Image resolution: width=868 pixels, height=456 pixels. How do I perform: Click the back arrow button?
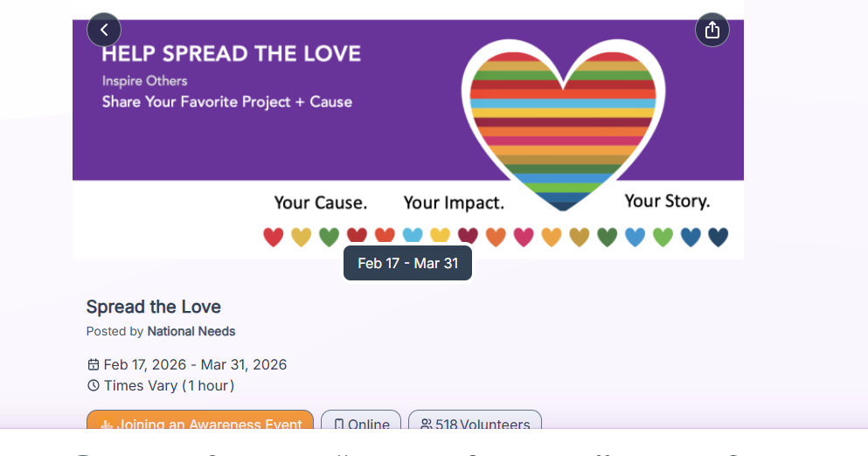(104, 31)
